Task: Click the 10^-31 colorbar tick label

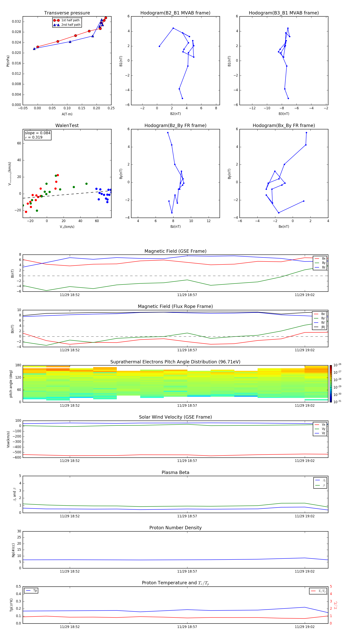Action: (x=337, y=402)
